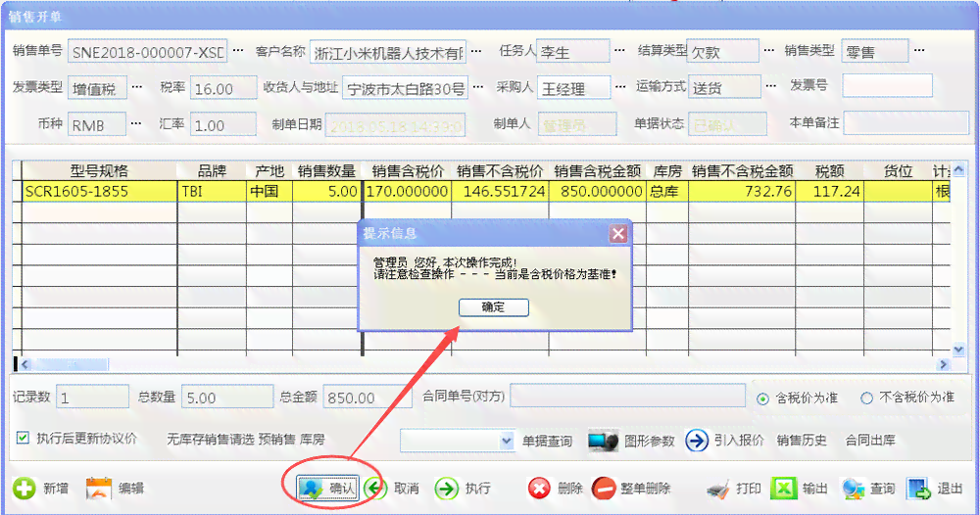Click the 取消 green back-arrow icon
This screenshot has width=980, height=515.
tap(375, 489)
